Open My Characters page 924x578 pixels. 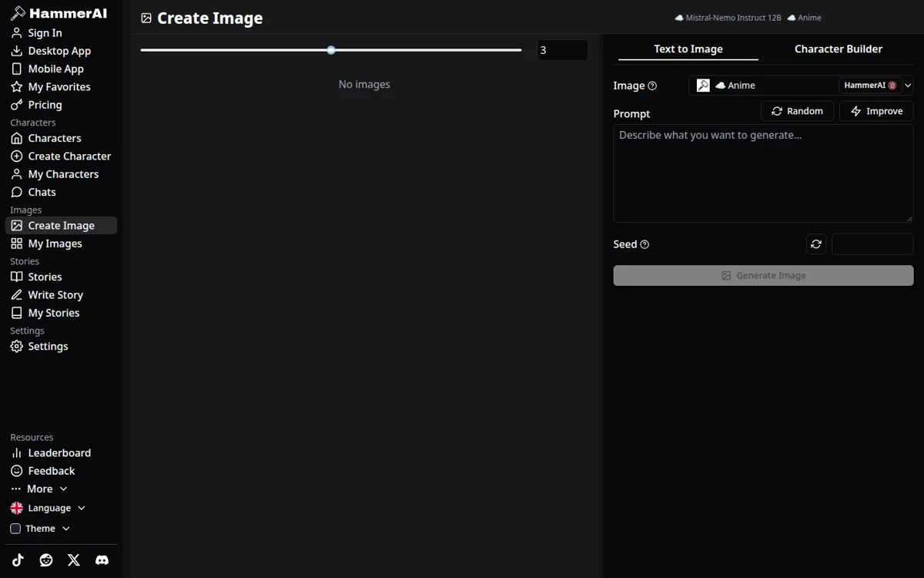click(61, 174)
